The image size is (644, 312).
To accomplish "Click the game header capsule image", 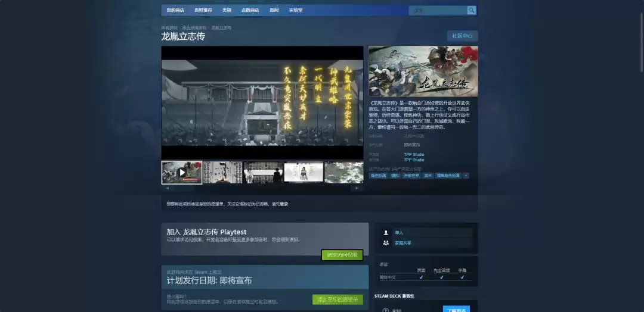I will point(423,71).
